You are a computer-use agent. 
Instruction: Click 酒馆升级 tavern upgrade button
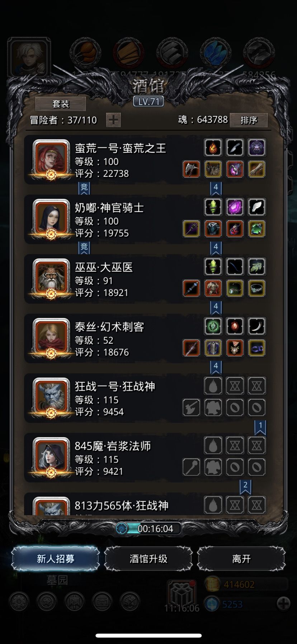(148, 559)
